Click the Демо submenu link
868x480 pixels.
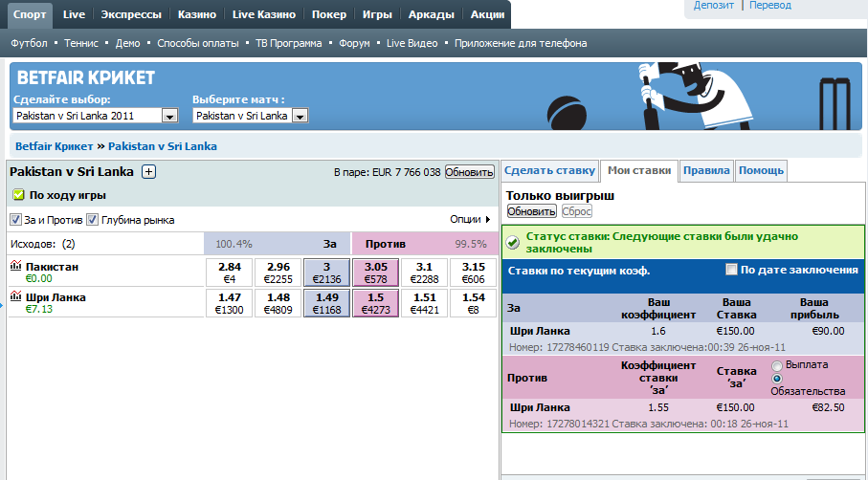[x=128, y=43]
